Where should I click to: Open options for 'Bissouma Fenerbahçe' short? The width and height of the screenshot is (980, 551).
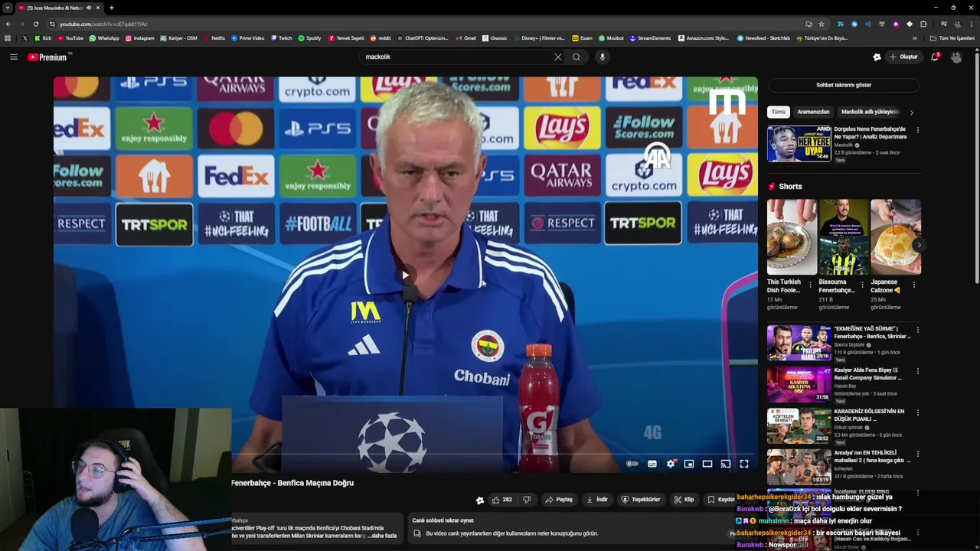click(x=862, y=285)
